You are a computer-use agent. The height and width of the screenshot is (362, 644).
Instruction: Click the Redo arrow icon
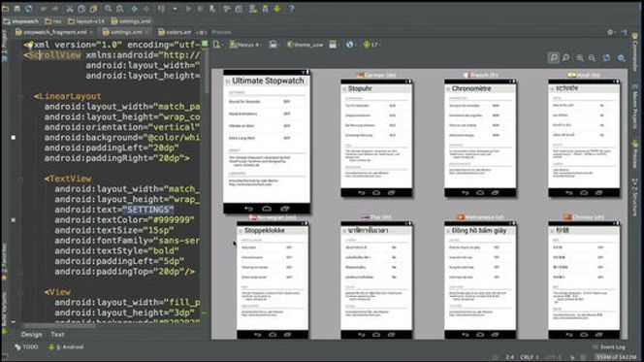pyautogui.click(x=55, y=8)
